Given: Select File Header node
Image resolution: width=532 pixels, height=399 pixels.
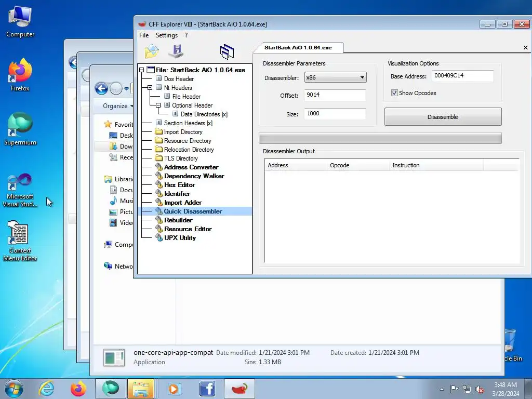Looking at the screenshot, I should (x=187, y=96).
